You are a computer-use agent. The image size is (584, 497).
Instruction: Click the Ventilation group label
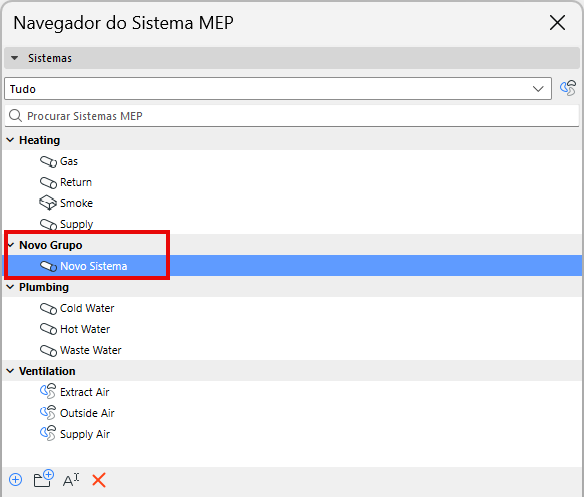pos(47,371)
